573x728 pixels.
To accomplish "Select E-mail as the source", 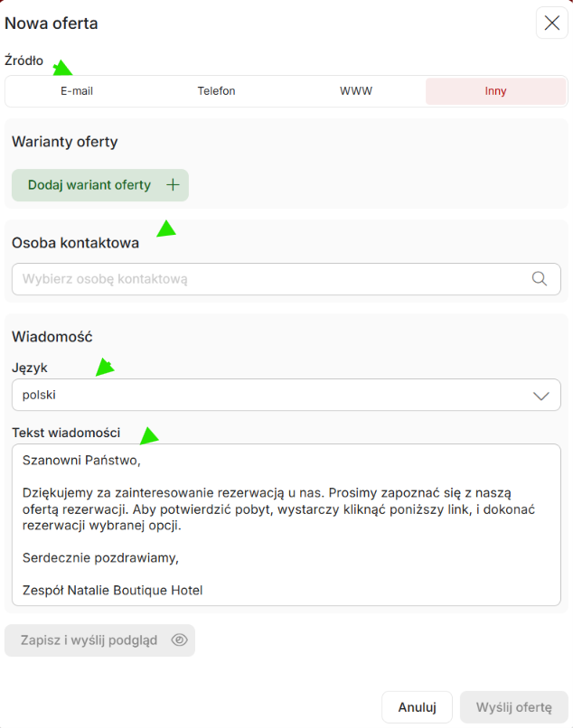I will click(77, 91).
